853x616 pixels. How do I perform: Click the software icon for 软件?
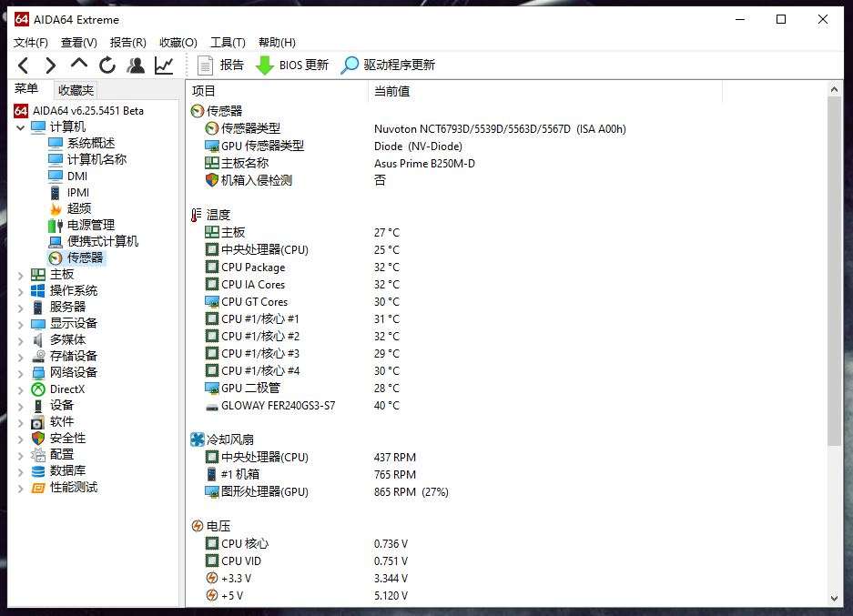(x=37, y=422)
